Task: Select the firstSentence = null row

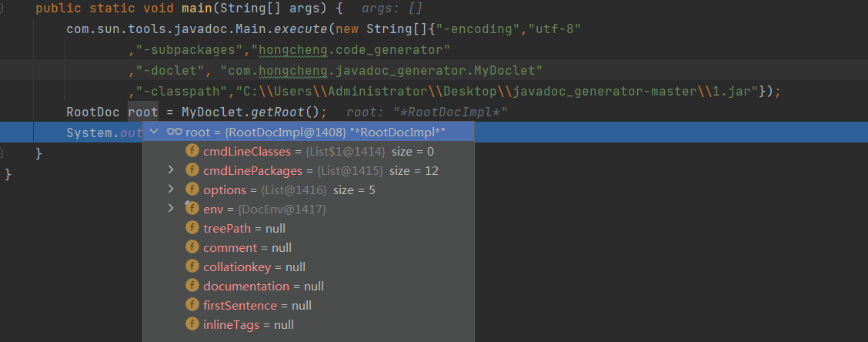Action: tap(257, 305)
